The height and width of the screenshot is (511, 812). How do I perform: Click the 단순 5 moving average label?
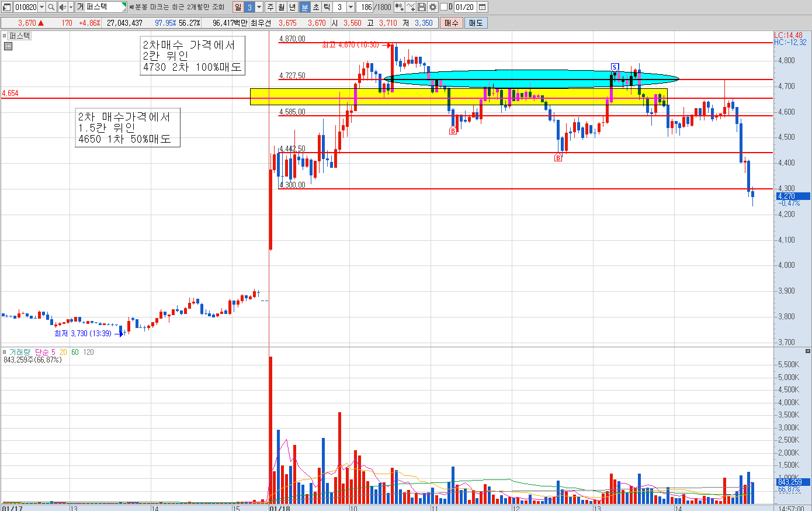click(x=45, y=352)
